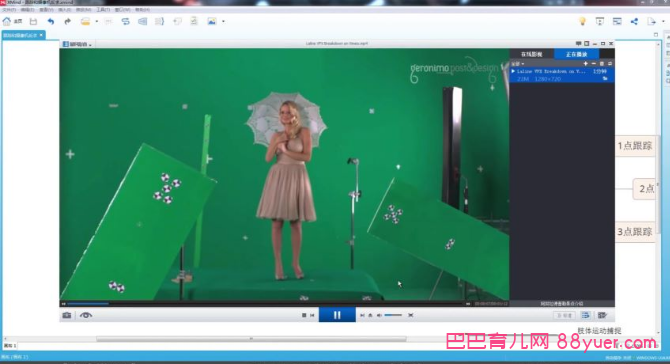Adjust the volume slider
Image resolution: width=670 pixels, height=364 pixels.
(x=393, y=315)
